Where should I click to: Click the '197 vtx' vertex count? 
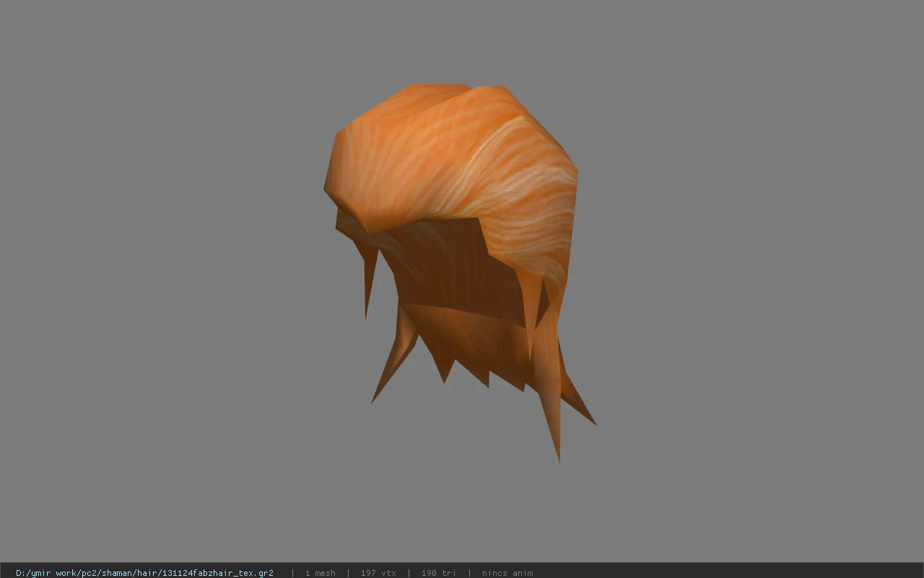click(378, 573)
